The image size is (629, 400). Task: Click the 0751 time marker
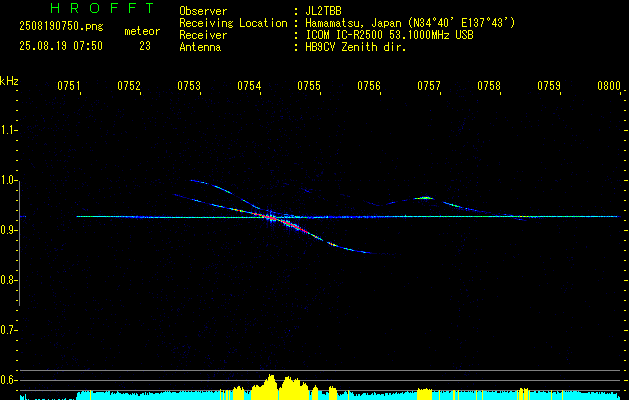point(69,86)
